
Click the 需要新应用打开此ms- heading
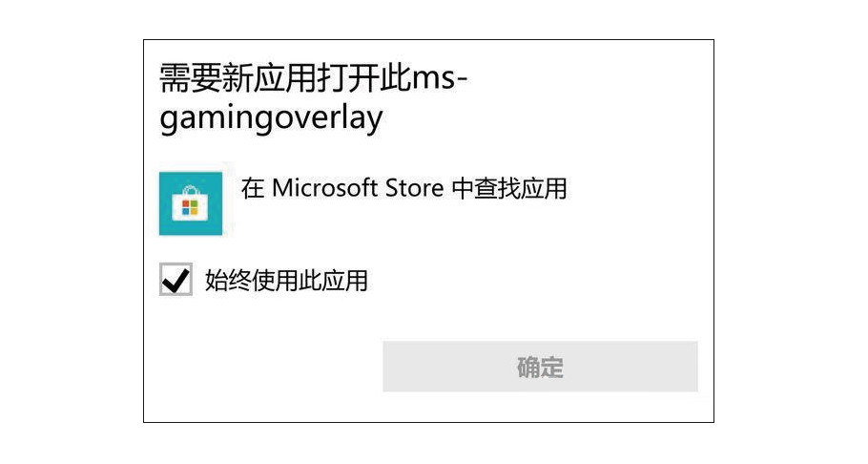click(314, 77)
